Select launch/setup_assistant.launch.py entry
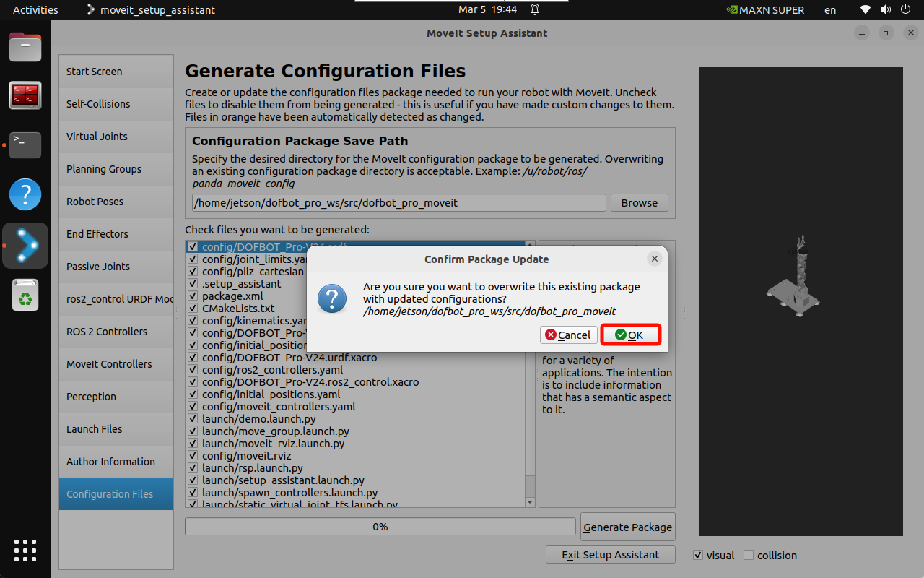The height and width of the screenshot is (578, 924). tap(283, 480)
